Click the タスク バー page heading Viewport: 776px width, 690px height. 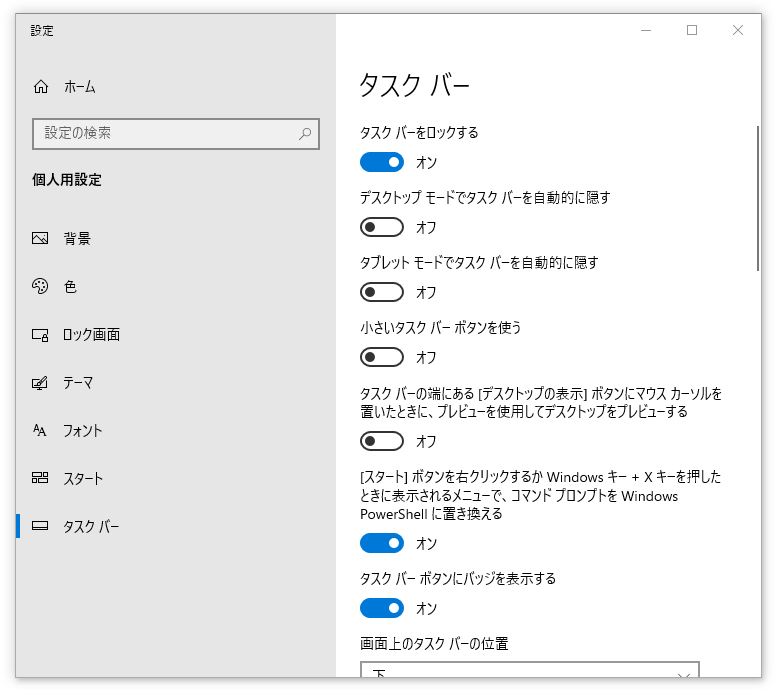click(414, 85)
